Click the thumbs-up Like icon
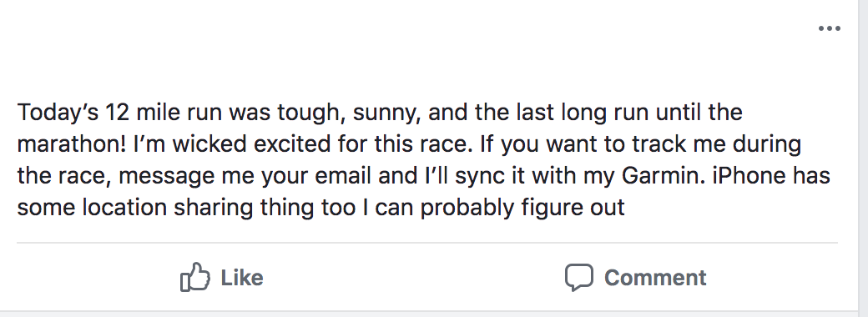 (194, 277)
